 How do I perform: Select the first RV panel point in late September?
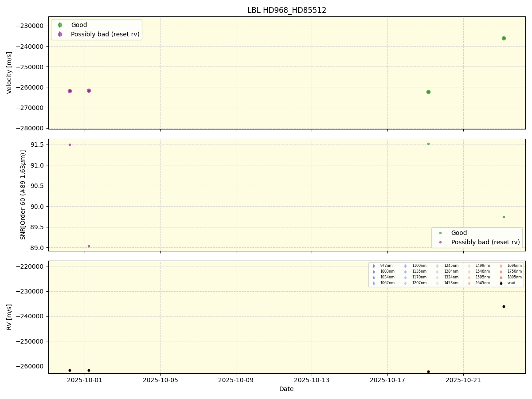70,370
